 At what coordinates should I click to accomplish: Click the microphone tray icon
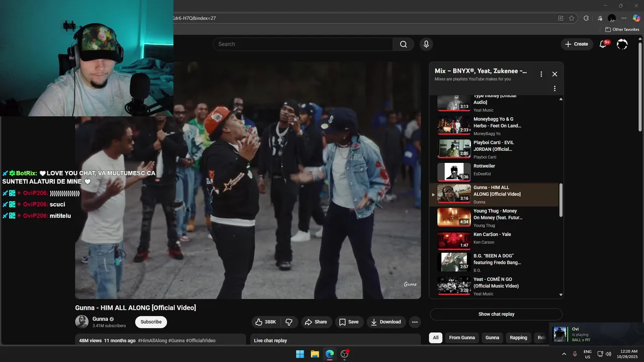point(575,354)
